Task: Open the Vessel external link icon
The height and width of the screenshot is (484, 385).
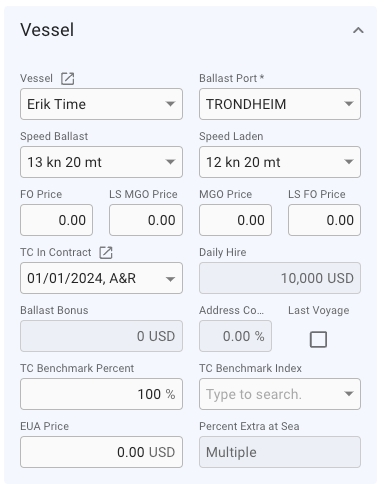Action: 67,79
